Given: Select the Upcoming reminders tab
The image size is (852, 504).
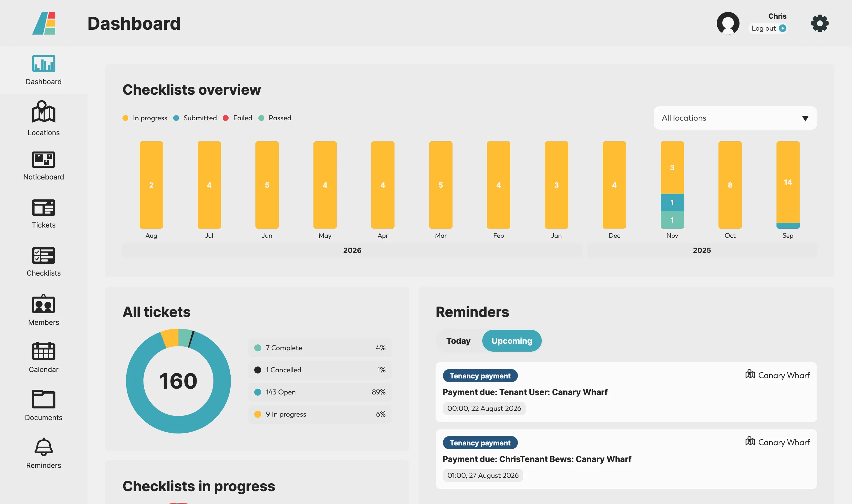Looking at the screenshot, I should [511, 341].
